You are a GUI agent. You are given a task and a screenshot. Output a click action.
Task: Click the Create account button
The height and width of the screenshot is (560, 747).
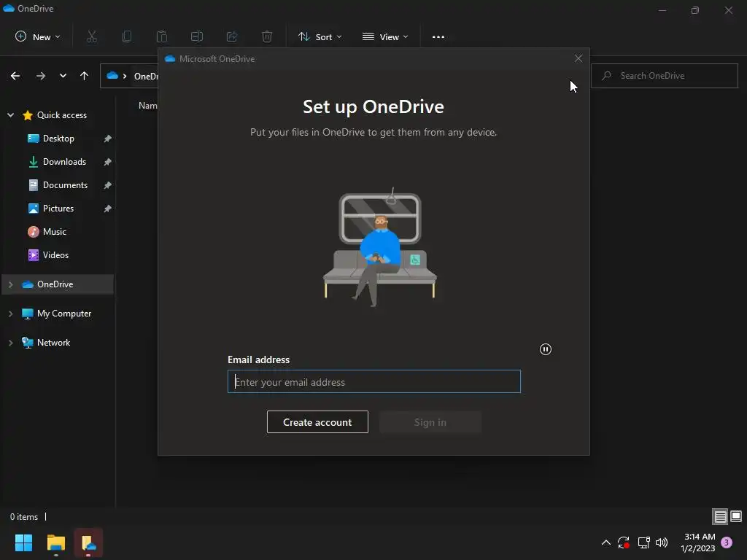[x=317, y=422]
